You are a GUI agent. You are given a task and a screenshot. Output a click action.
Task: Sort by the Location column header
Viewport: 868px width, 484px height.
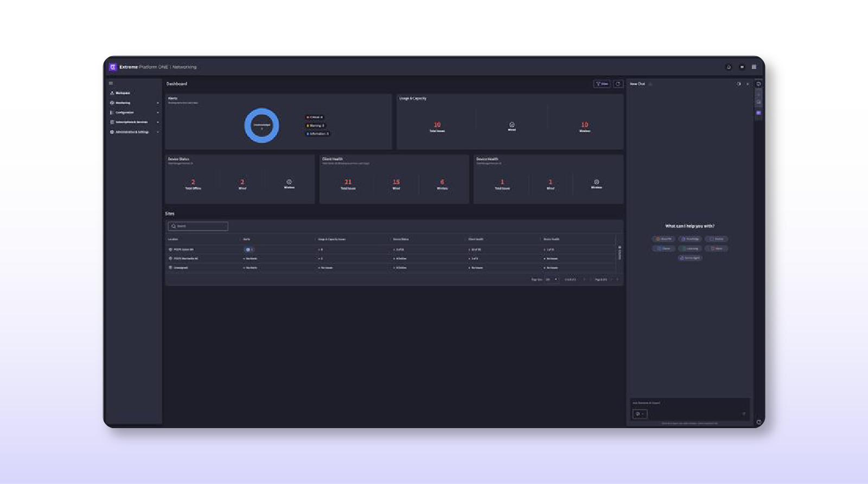click(x=173, y=239)
